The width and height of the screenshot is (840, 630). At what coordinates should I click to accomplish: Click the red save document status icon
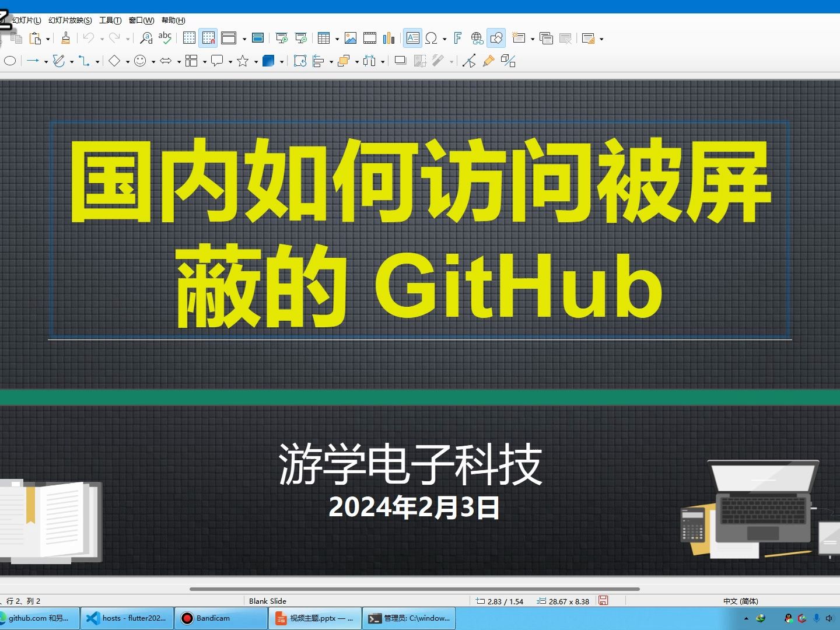click(x=604, y=600)
